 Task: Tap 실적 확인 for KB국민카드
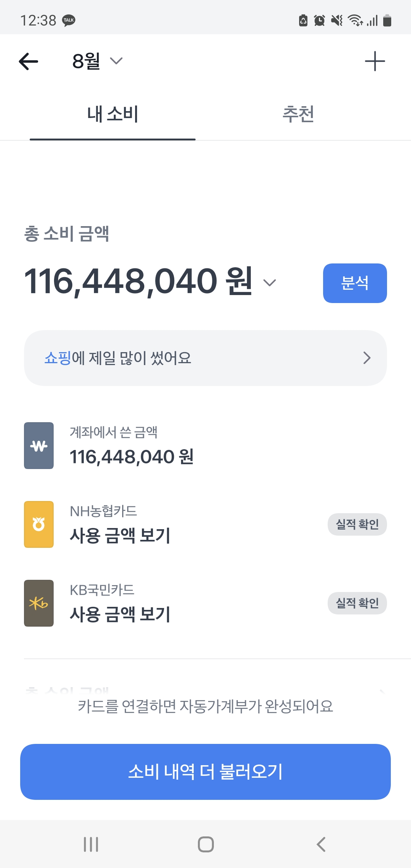point(357,603)
